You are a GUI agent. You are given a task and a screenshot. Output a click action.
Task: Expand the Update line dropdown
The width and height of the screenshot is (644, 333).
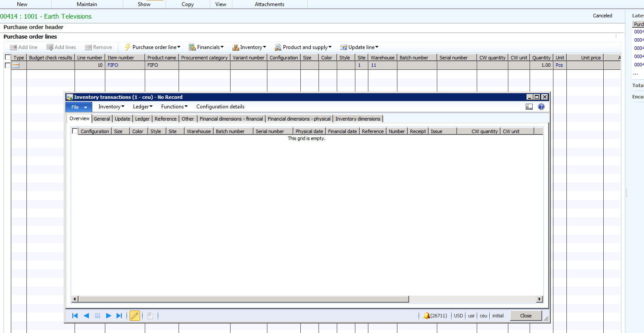click(359, 47)
